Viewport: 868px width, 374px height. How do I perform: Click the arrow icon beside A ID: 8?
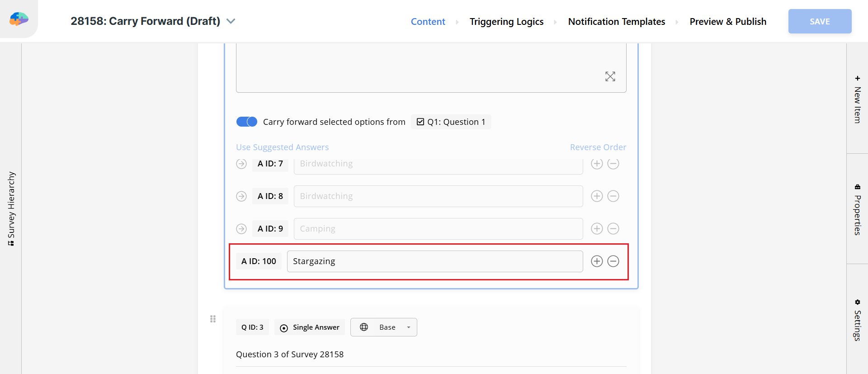coord(241,196)
